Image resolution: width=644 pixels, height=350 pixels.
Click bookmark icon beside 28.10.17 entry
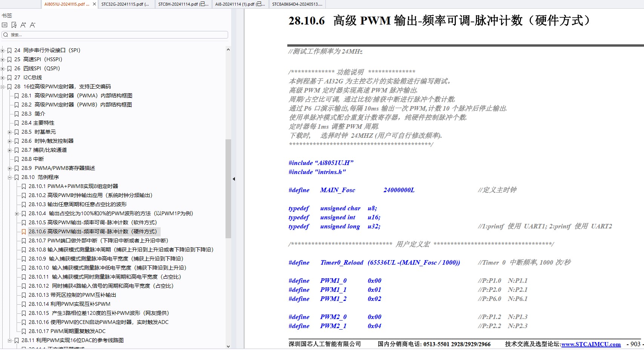[x=24, y=331]
